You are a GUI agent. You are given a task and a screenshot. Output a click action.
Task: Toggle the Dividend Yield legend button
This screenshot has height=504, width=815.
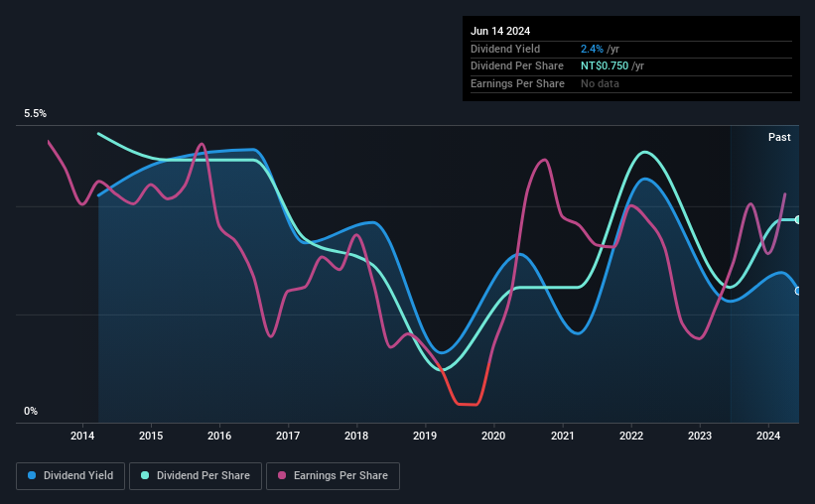(x=70, y=475)
